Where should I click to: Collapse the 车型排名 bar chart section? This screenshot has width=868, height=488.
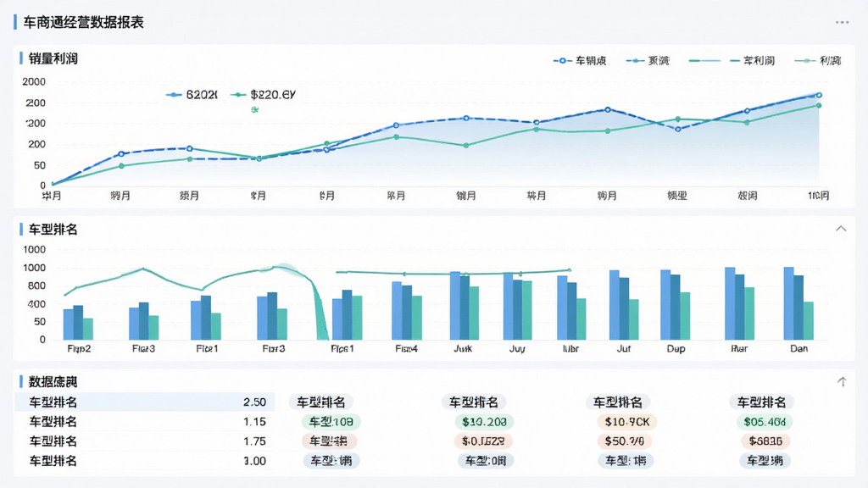click(x=841, y=229)
